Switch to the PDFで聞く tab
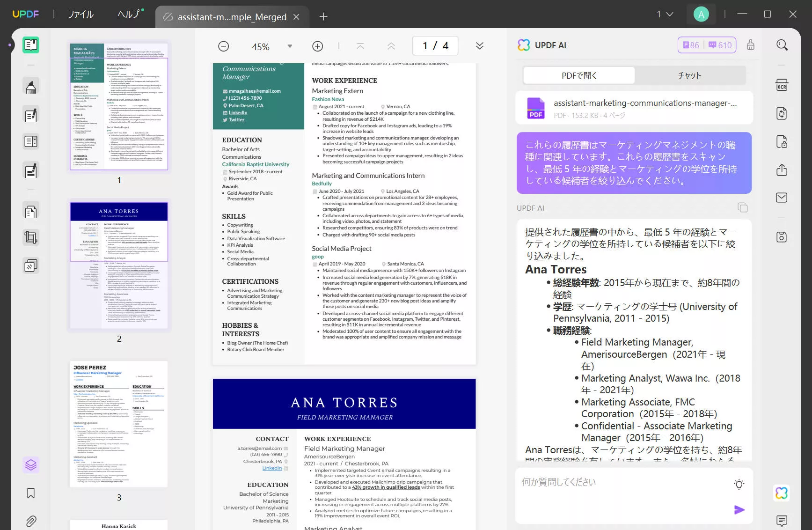The height and width of the screenshot is (530, 812). click(x=579, y=75)
